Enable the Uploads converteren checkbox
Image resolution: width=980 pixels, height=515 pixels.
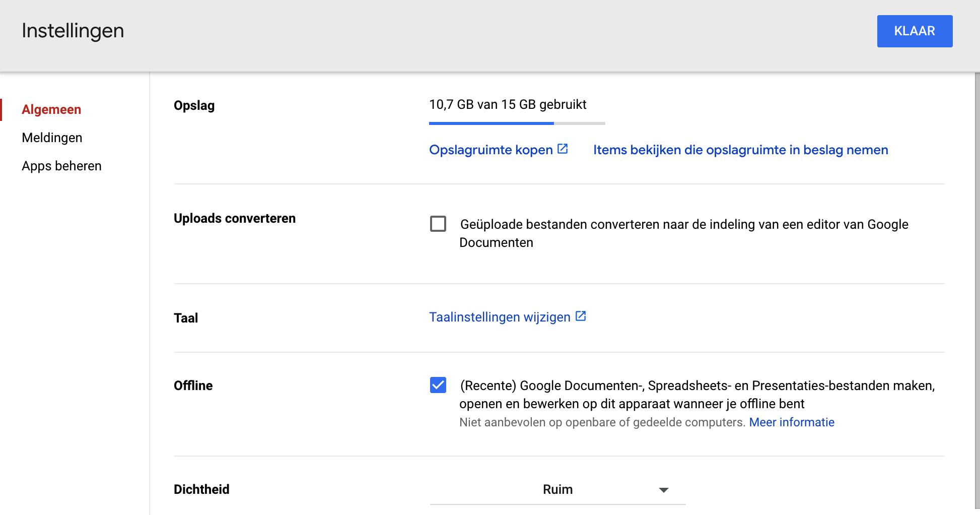click(438, 224)
